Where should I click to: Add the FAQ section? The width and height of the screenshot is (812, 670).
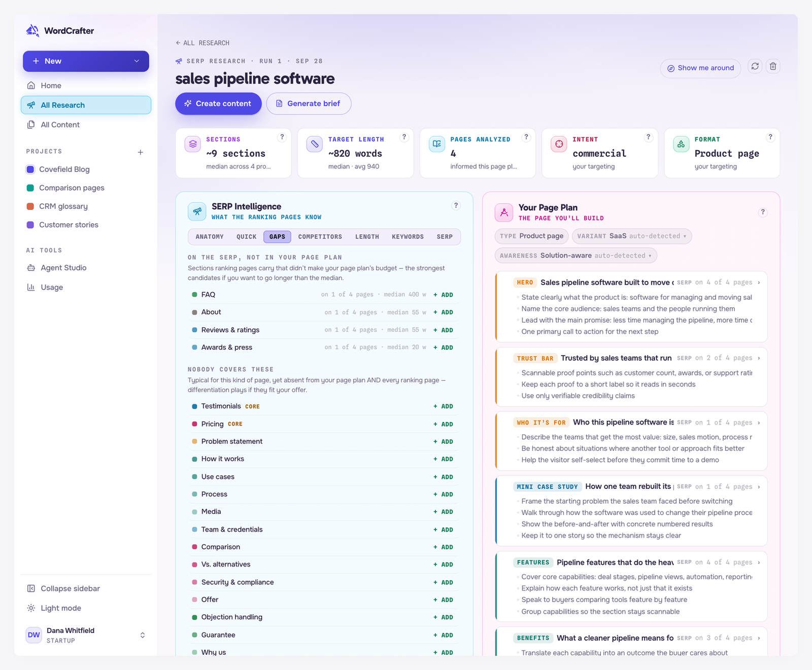(x=443, y=295)
